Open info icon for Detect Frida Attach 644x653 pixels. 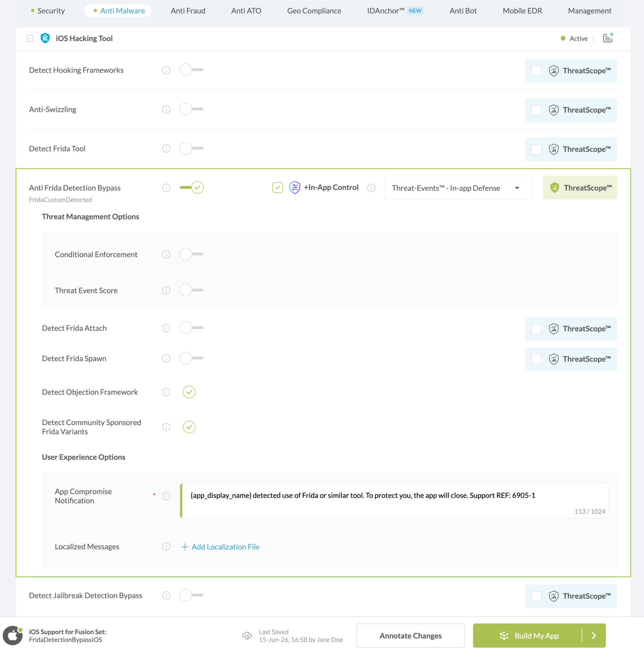pyautogui.click(x=166, y=328)
